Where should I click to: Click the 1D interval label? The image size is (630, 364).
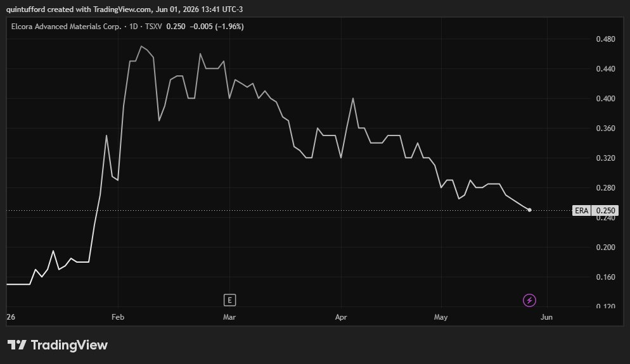point(133,27)
